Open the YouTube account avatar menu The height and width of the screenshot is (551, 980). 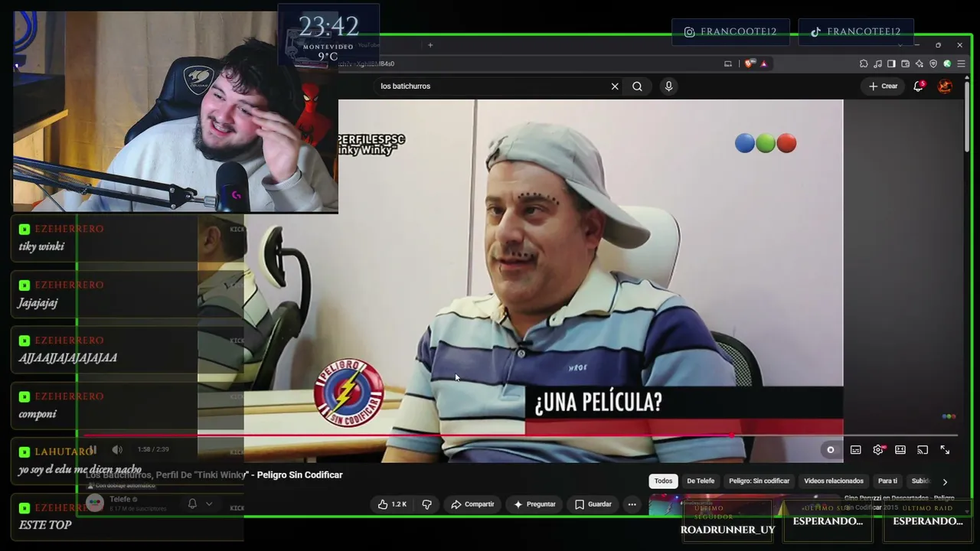pyautogui.click(x=945, y=86)
